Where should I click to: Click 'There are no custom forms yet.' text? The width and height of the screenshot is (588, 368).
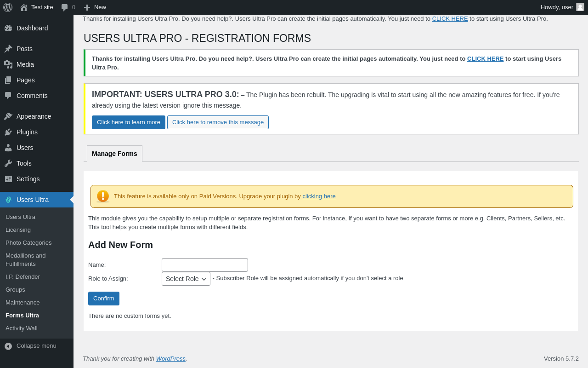pyautogui.click(x=130, y=316)
